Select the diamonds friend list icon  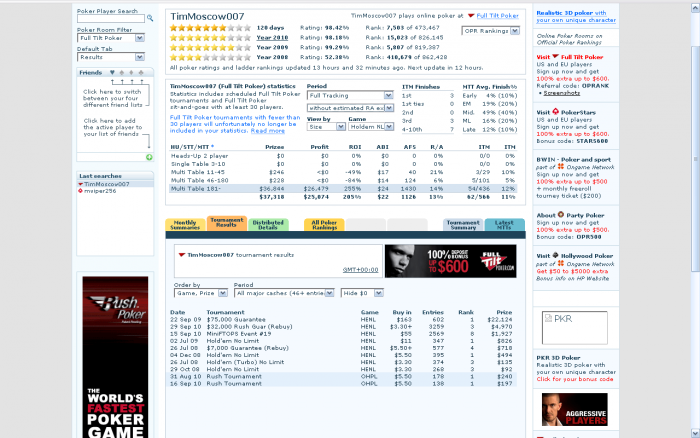pos(131,72)
